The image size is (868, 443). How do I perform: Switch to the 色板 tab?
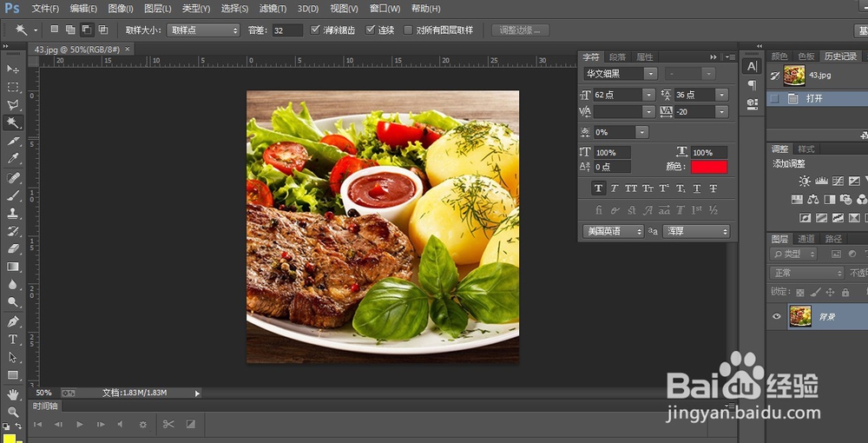[806, 56]
